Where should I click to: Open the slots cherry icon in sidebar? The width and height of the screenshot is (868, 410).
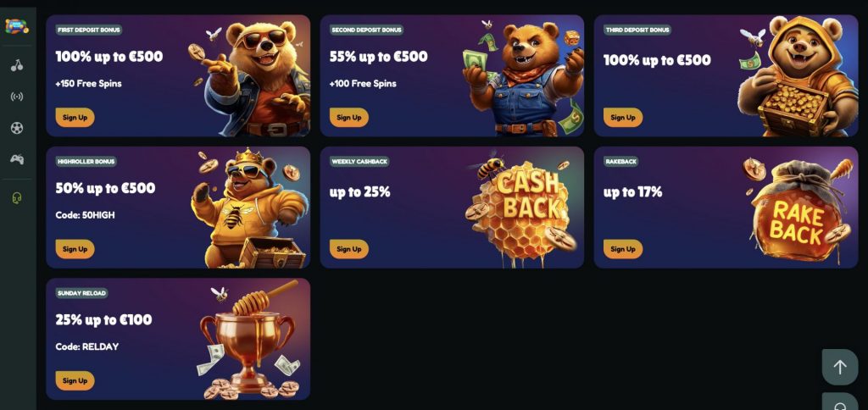[17, 65]
